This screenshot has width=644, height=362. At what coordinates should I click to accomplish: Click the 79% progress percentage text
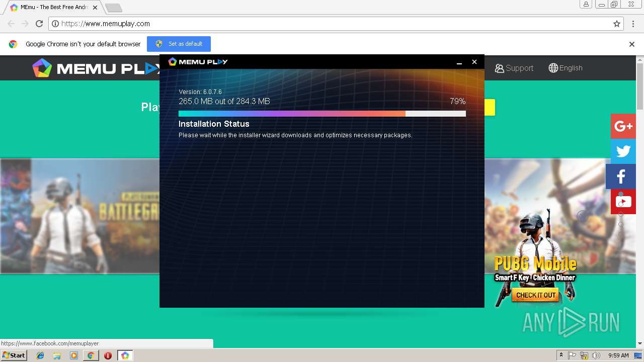(x=457, y=101)
